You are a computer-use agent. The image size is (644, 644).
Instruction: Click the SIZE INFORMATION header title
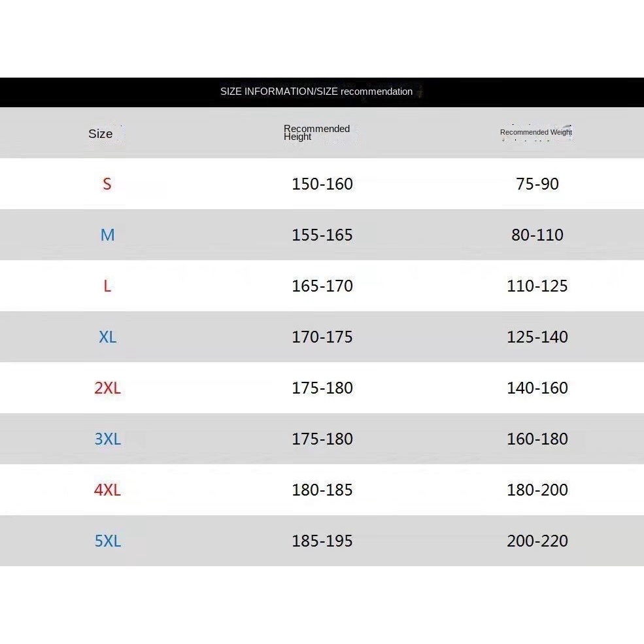(316, 92)
